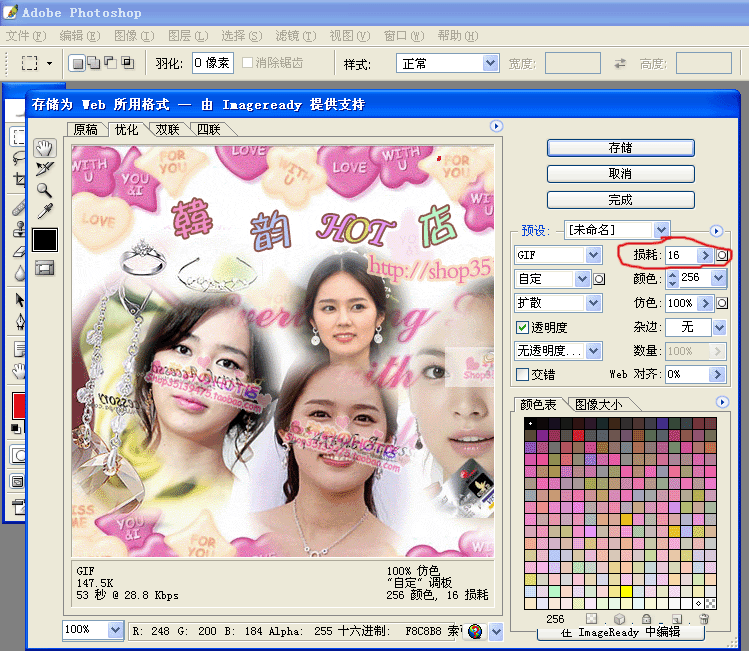Viewport: 749px width, 651px height.
Task: Toggle slices visibility icon below black swatch
Action: 44,268
